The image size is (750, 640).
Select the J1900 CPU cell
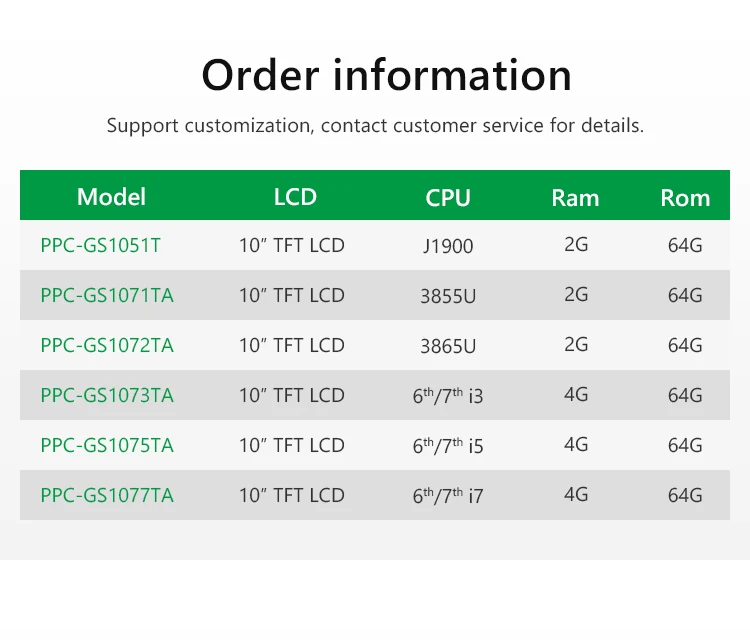pos(448,246)
